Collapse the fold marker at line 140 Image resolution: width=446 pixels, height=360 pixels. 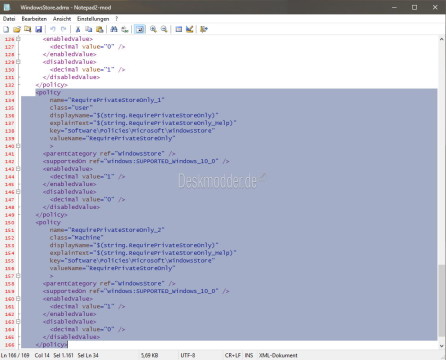pyautogui.click(x=18, y=146)
